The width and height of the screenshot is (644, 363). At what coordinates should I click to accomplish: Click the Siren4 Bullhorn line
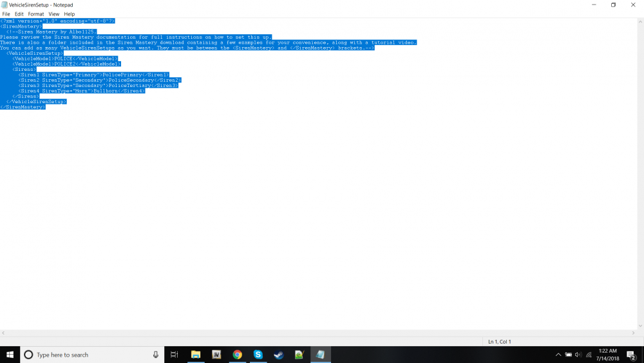click(x=82, y=91)
